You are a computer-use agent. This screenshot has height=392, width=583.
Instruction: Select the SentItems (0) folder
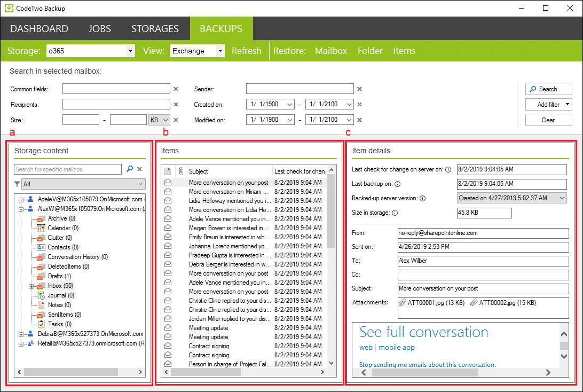tap(64, 315)
